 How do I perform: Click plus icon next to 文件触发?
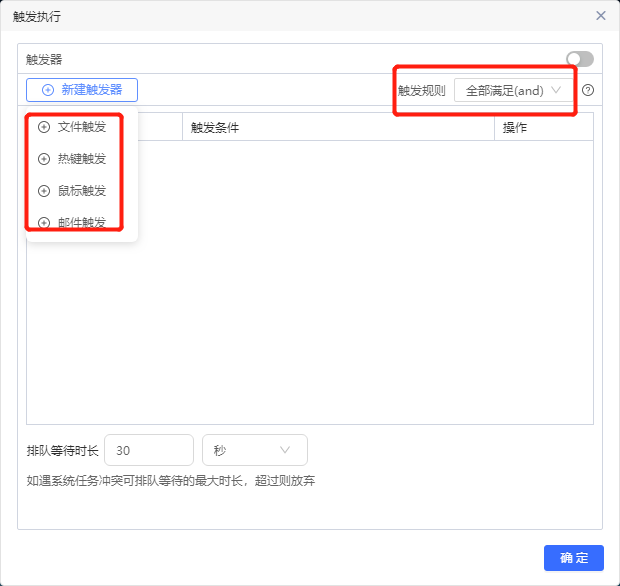pyautogui.click(x=44, y=127)
